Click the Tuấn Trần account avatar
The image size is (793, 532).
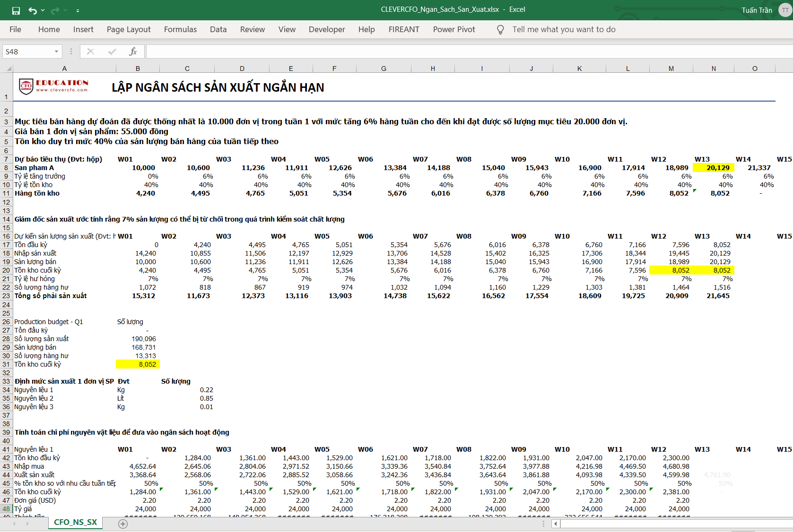[x=785, y=10]
